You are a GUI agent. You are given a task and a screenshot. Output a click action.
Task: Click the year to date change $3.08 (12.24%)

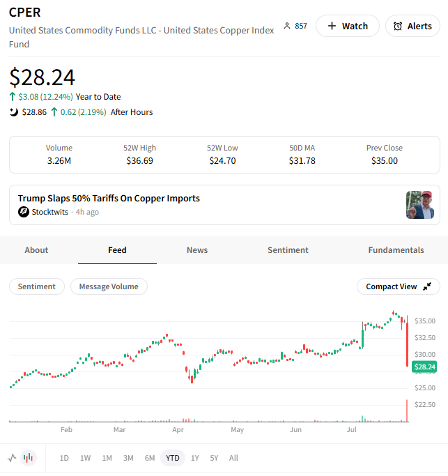[x=45, y=97]
